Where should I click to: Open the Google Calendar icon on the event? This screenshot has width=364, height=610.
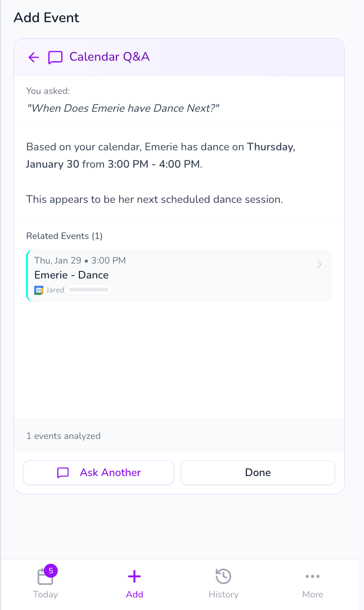click(x=39, y=290)
